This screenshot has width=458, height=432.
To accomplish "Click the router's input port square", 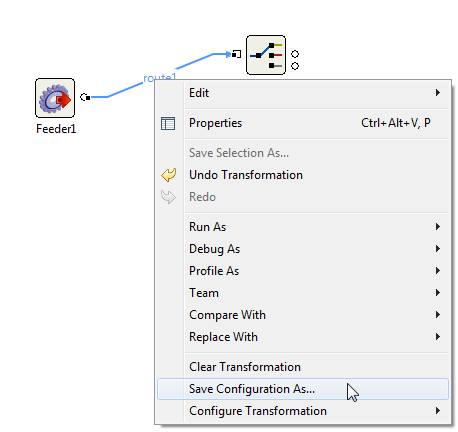I will pyautogui.click(x=236, y=54).
